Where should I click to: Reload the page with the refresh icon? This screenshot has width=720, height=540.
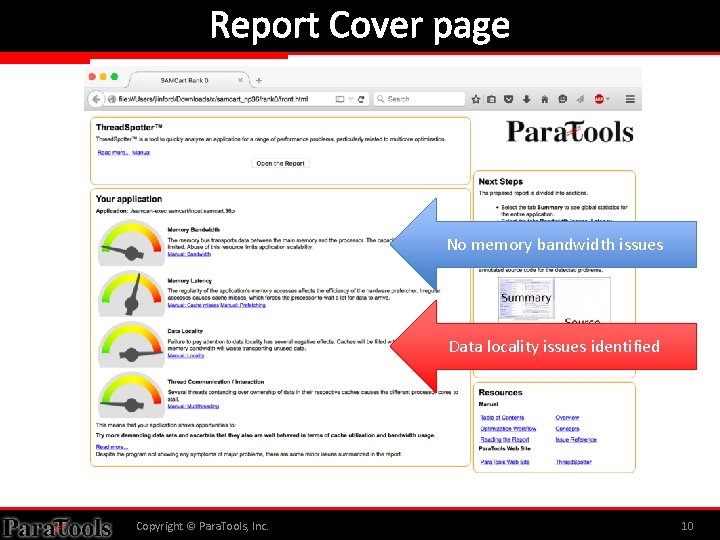coord(361,99)
